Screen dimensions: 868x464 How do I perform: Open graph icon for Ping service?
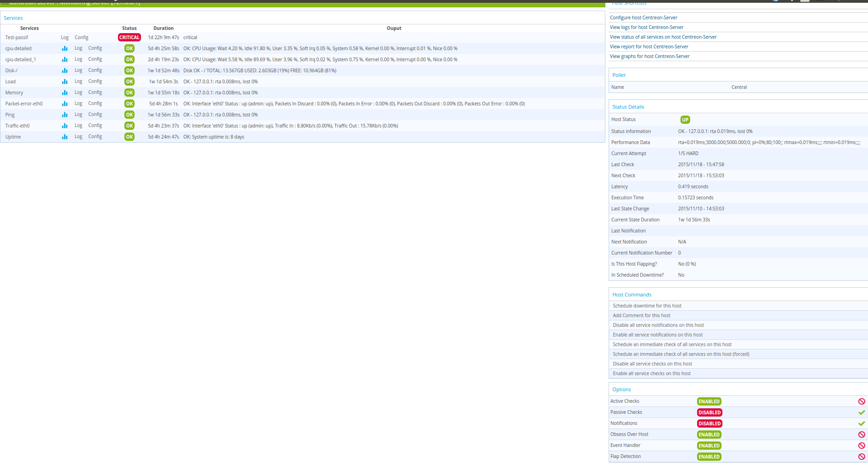click(65, 115)
